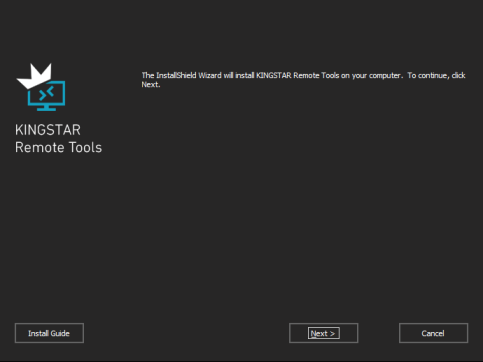Click the underlined N of Next

(313, 333)
